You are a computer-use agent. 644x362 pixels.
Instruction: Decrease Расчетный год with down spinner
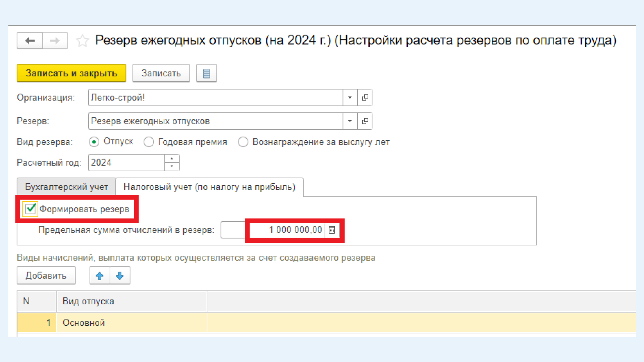(172, 167)
